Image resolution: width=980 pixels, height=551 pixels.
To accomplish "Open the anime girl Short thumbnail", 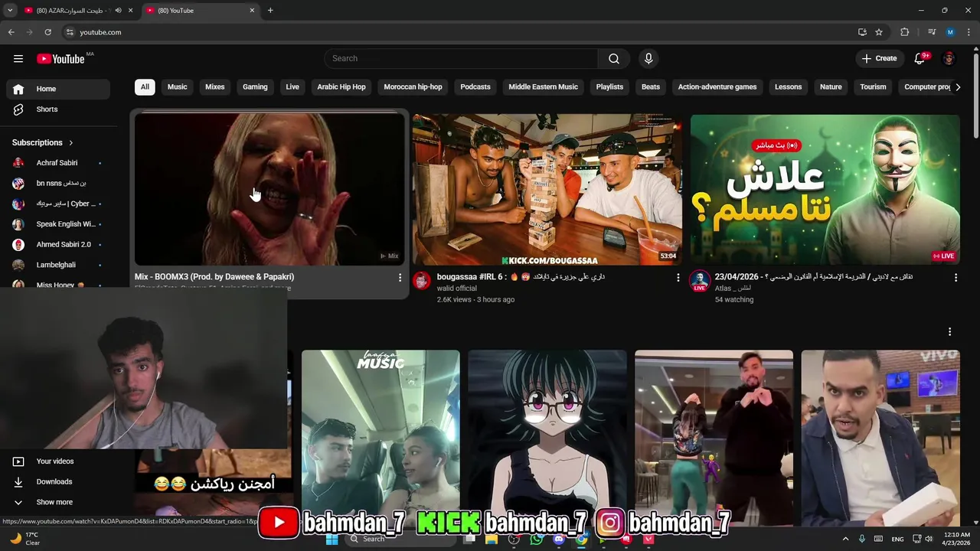I will pyautogui.click(x=547, y=438).
